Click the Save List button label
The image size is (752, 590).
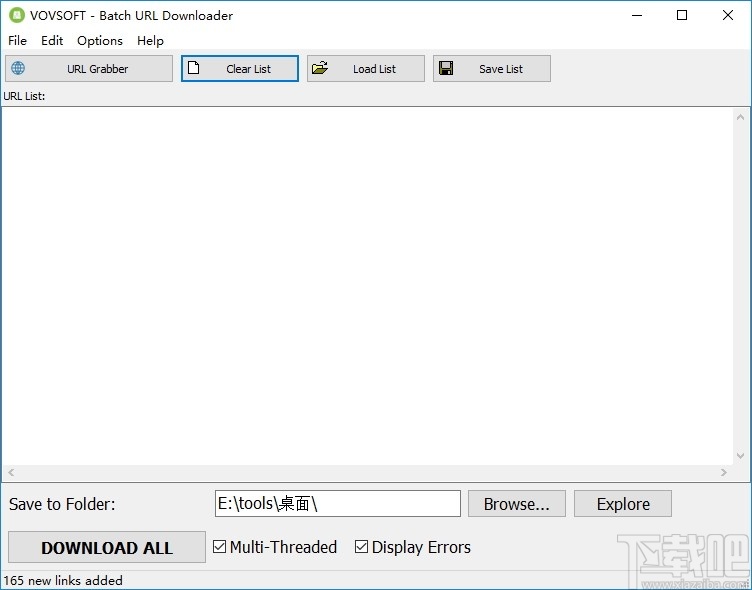[x=501, y=69]
